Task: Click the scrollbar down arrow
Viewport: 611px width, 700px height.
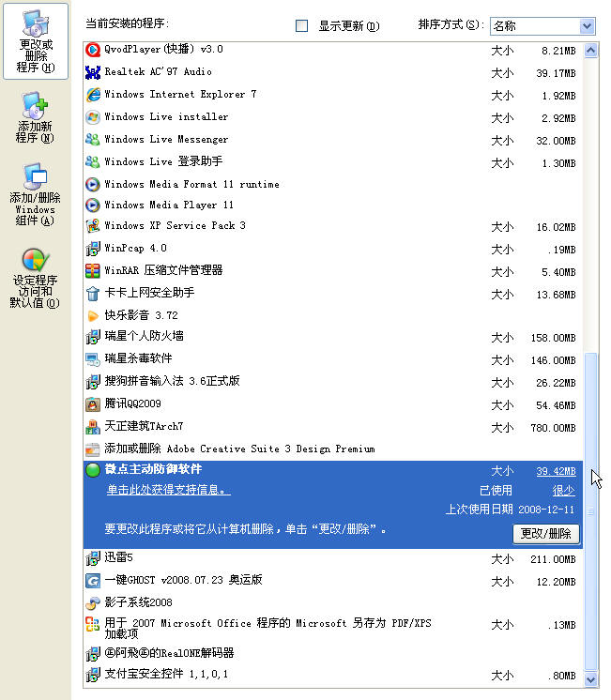Action: coord(591,679)
